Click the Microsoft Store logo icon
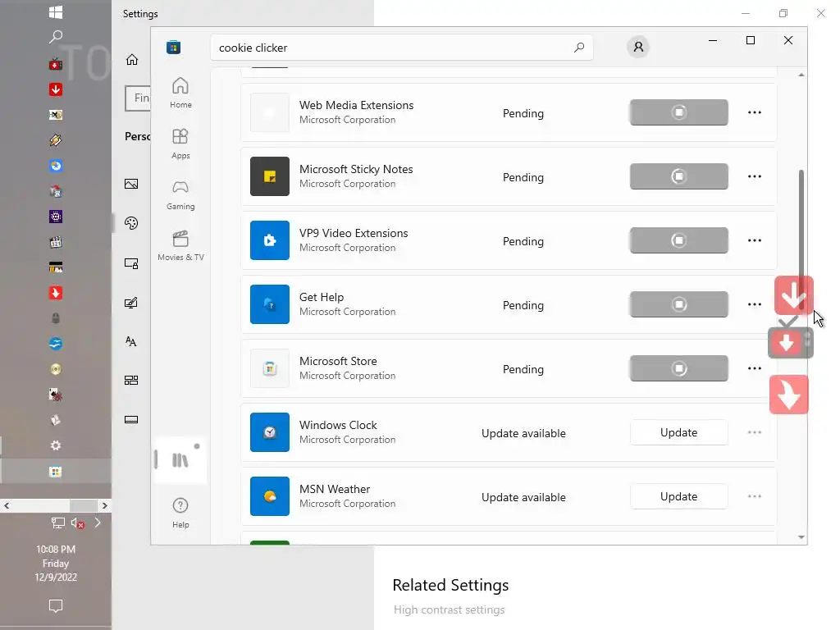This screenshot has height=630, width=840. click(x=174, y=47)
